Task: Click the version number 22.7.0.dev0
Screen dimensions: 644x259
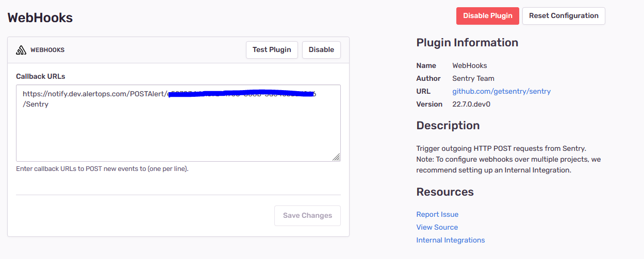Action: [x=471, y=105]
